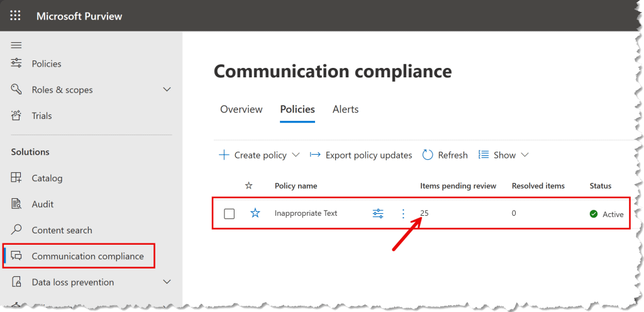Screen dimensions: 644x312
Task: Click the Active status text
Action: (x=613, y=214)
